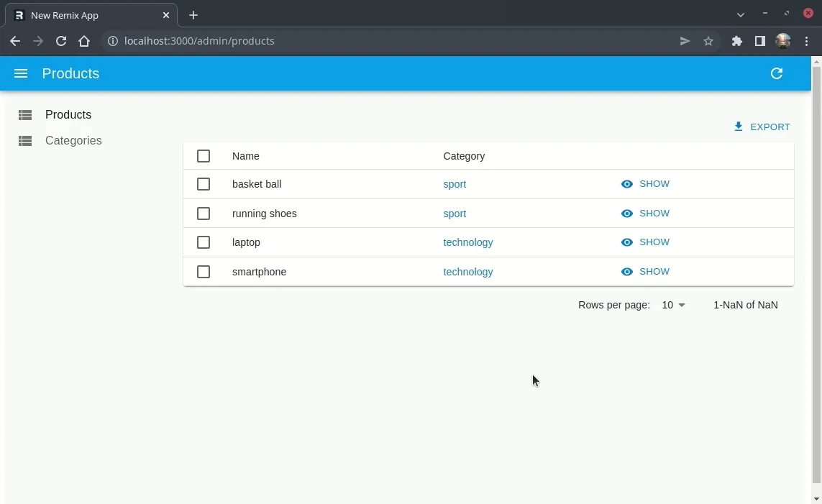
Task: Open the Chrome three-dot menu
Action: pos(807,41)
